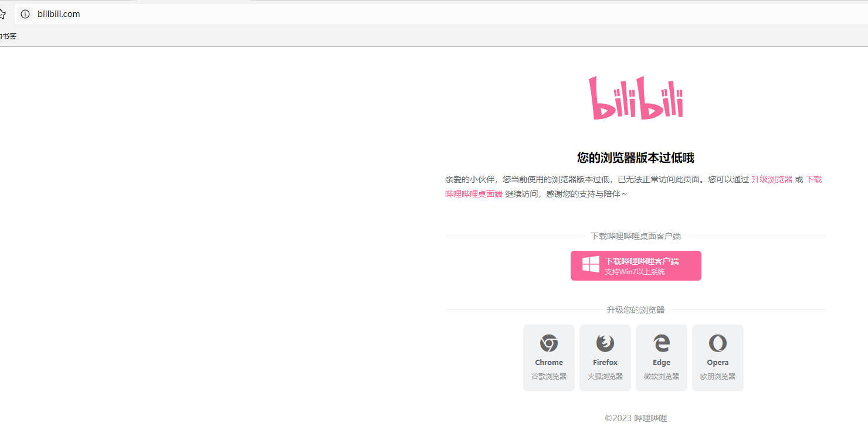Click the Firefox browser icon
The height and width of the screenshot is (447, 868).
click(x=605, y=343)
